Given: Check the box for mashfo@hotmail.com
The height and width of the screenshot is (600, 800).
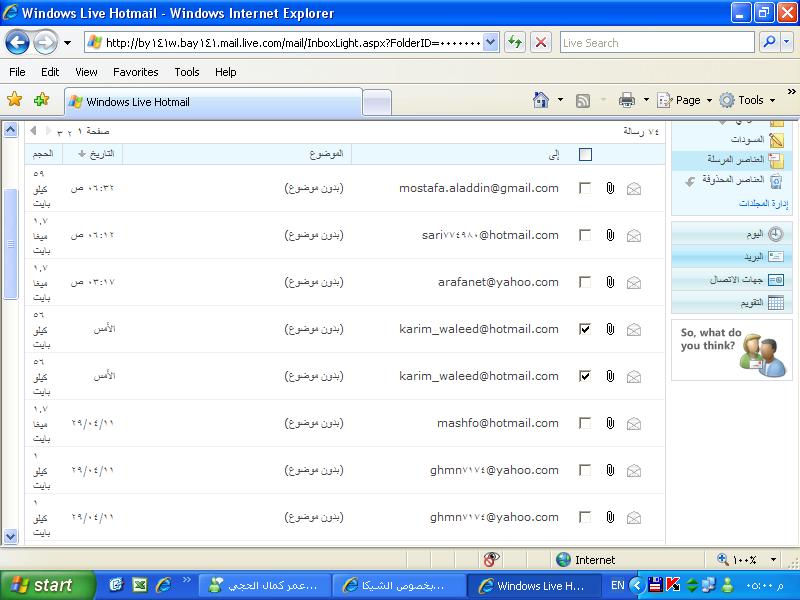Looking at the screenshot, I should 585,423.
